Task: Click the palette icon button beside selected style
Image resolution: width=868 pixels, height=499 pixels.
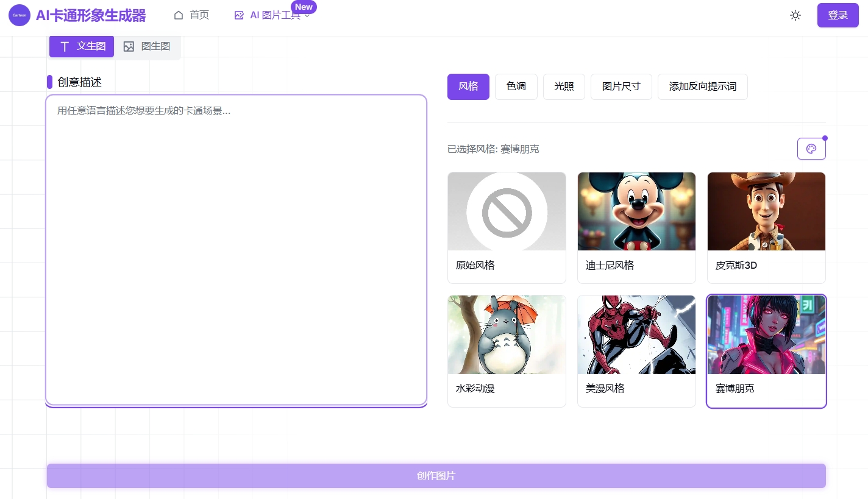Action: tap(811, 149)
